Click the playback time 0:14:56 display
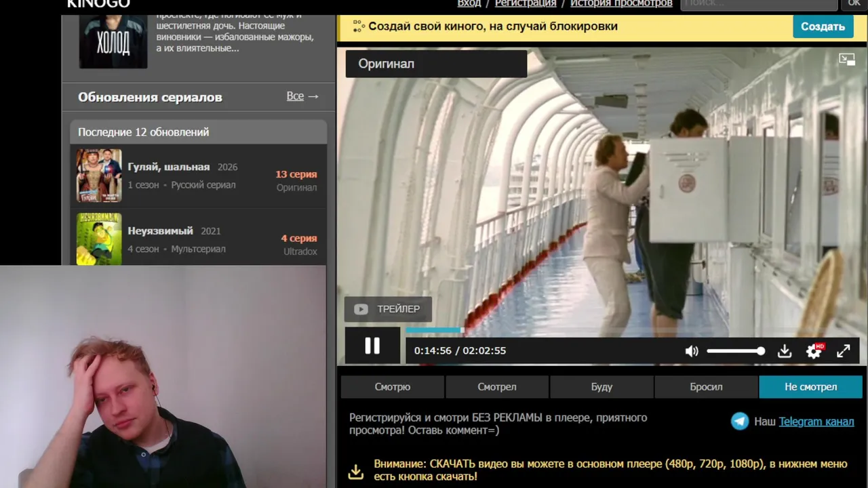The width and height of the screenshot is (868, 488). 433,350
